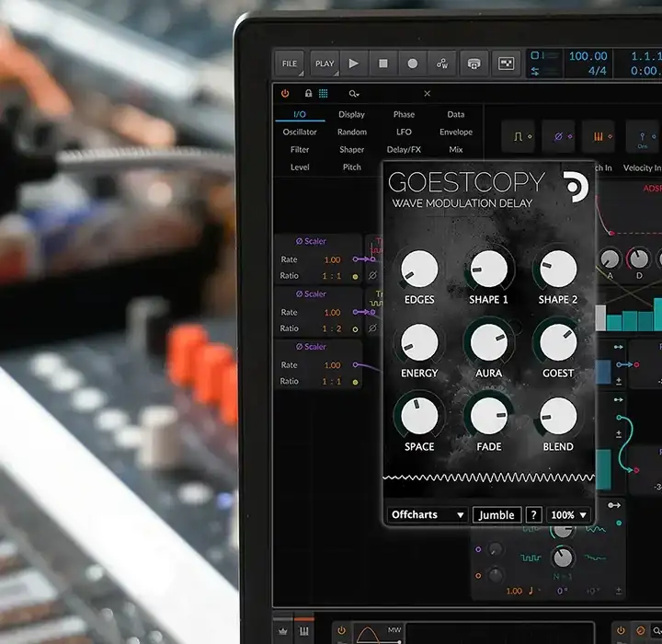Open the PLAY menu button
The height and width of the screenshot is (644, 662).
[325, 63]
